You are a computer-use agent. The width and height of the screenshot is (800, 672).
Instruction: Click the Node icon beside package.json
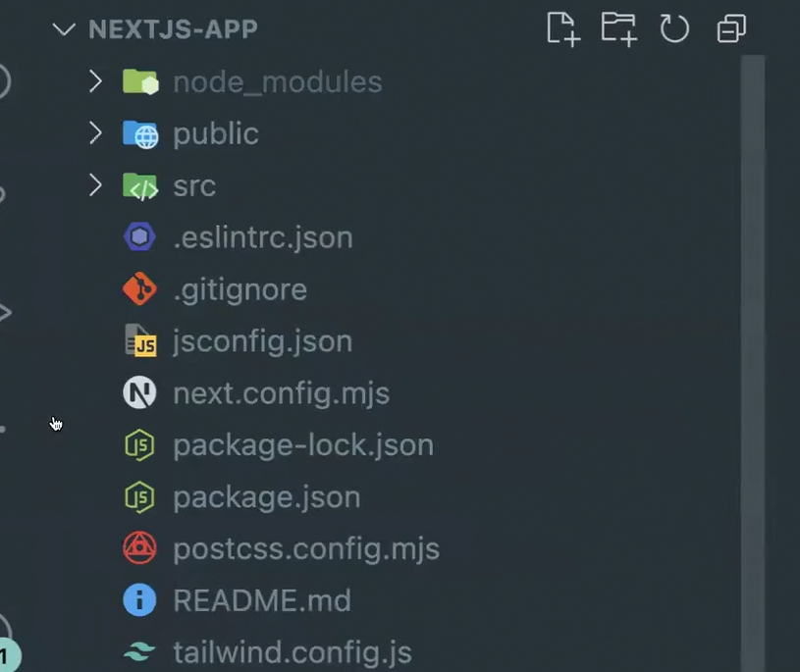click(139, 497)
